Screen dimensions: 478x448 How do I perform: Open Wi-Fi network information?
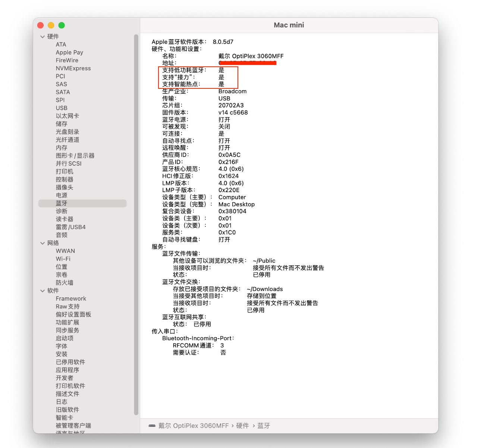point(63,259)
